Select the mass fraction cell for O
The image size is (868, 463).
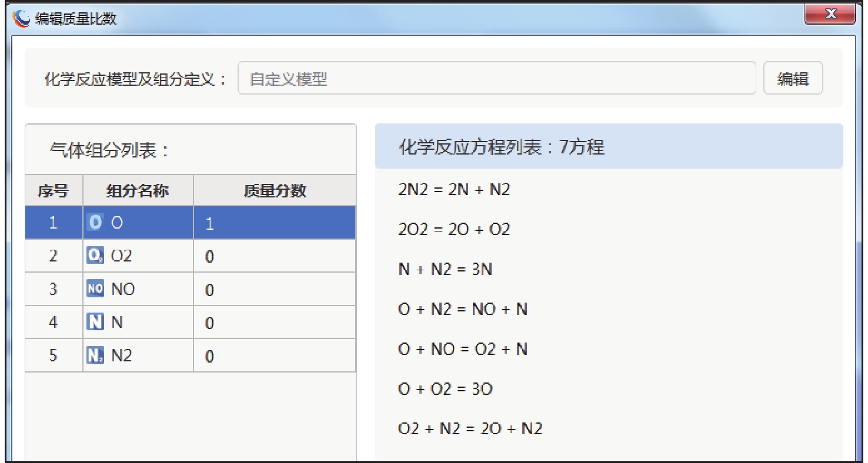[x=274, y=223]
